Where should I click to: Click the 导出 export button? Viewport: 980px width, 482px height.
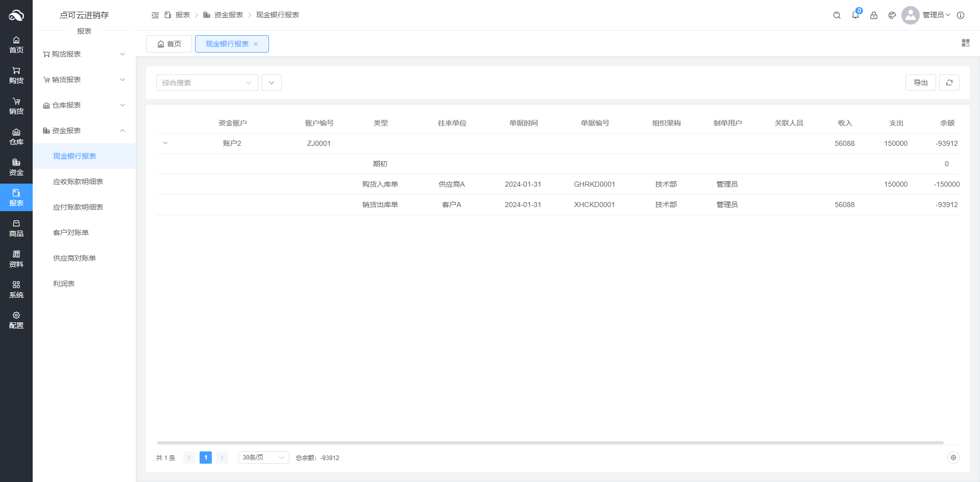click(920, 83)
